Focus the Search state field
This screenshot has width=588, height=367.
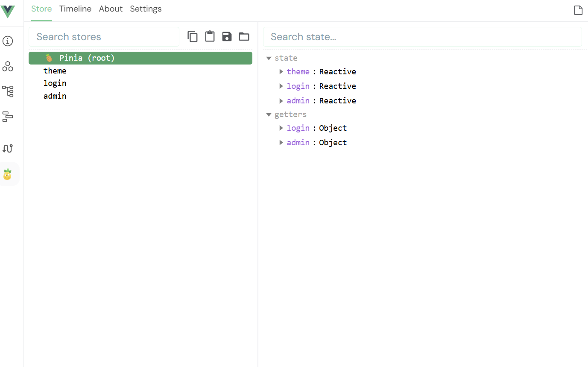click(x=422, y=37)
